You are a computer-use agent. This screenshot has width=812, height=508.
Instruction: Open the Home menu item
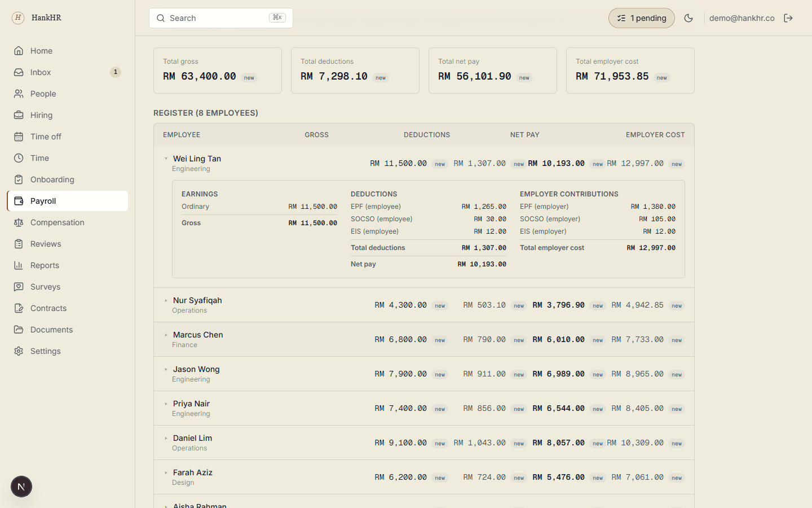point(68,51)
